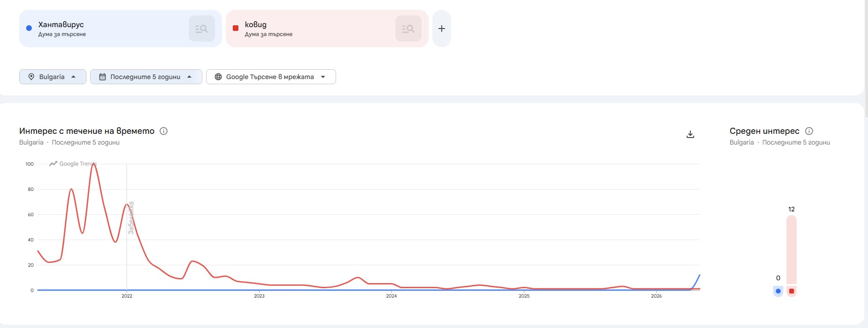This screenshot has width=868, height=328.
Task: Click the 100 value on the y-axis
Action: click(x=29, y=164)
